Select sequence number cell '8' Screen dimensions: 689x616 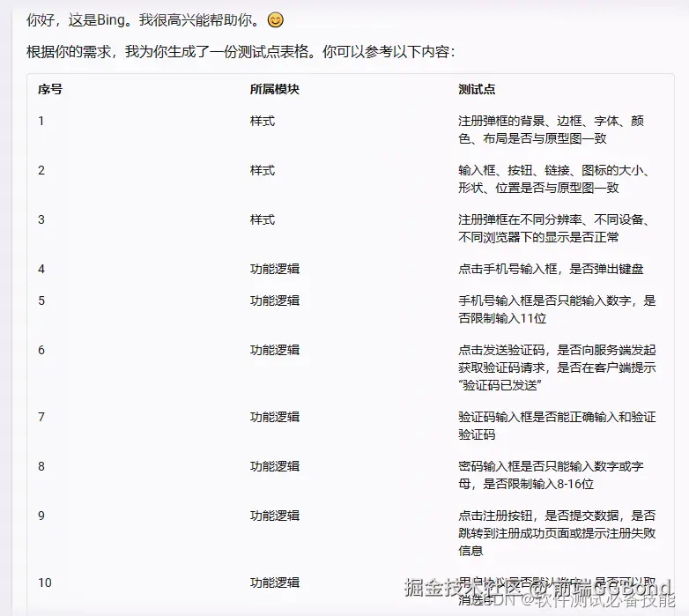(41, 466)
